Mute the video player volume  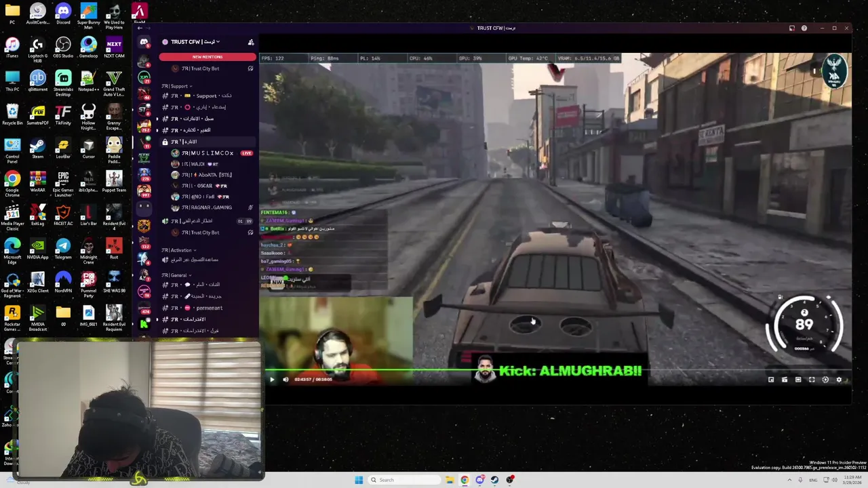point(285,380)
